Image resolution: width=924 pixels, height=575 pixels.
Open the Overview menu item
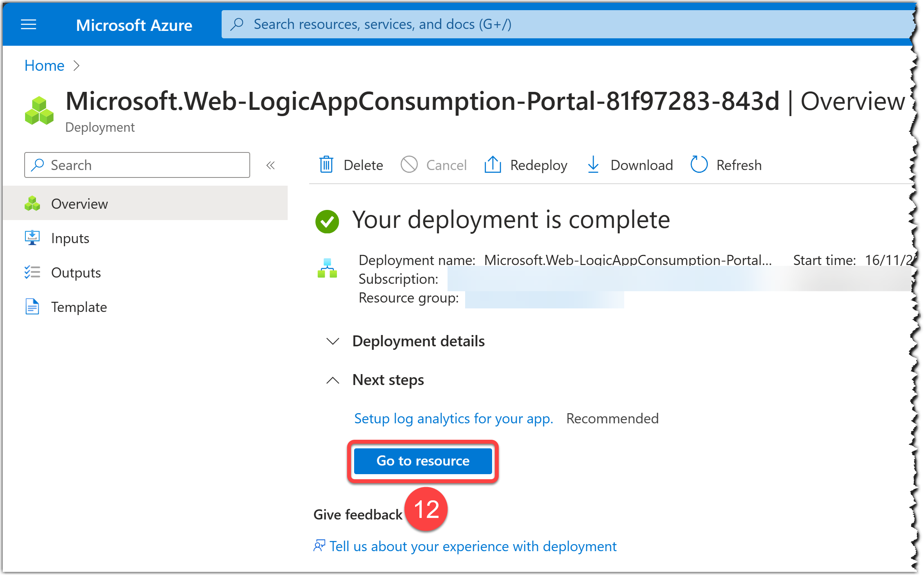[79, 204]
